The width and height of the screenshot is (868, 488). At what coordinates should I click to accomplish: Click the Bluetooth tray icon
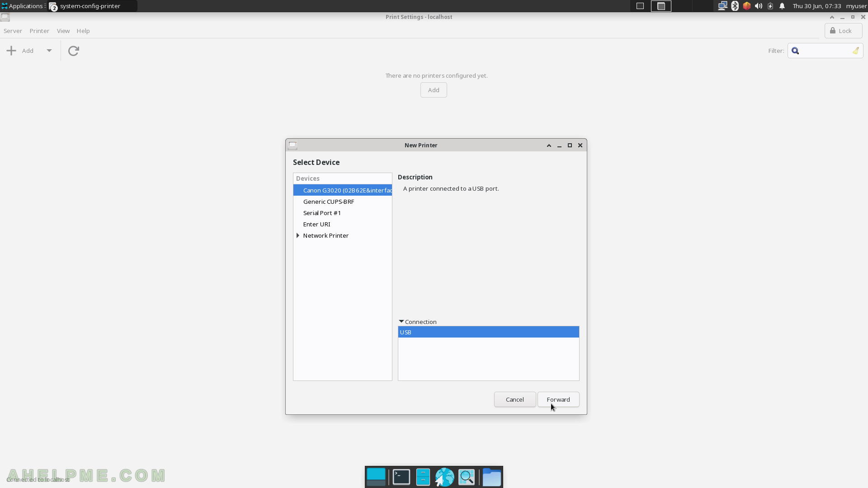click(735, 6)
